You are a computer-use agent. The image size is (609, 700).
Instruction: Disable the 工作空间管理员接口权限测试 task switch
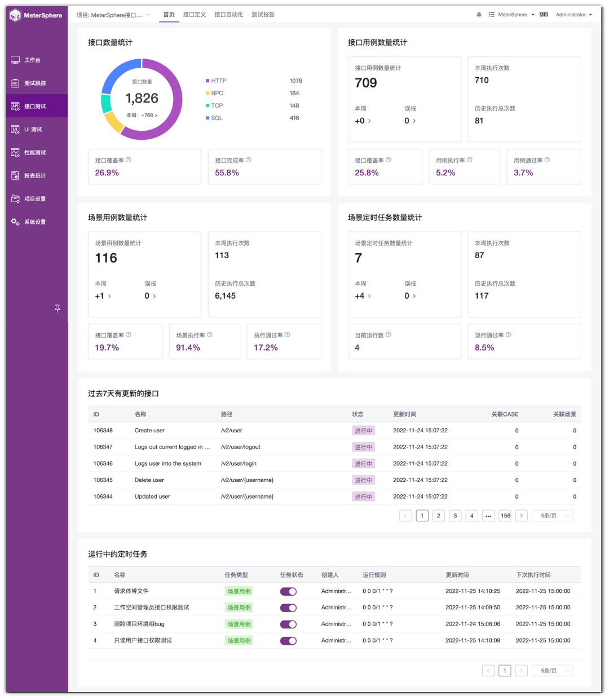(288, 608)
